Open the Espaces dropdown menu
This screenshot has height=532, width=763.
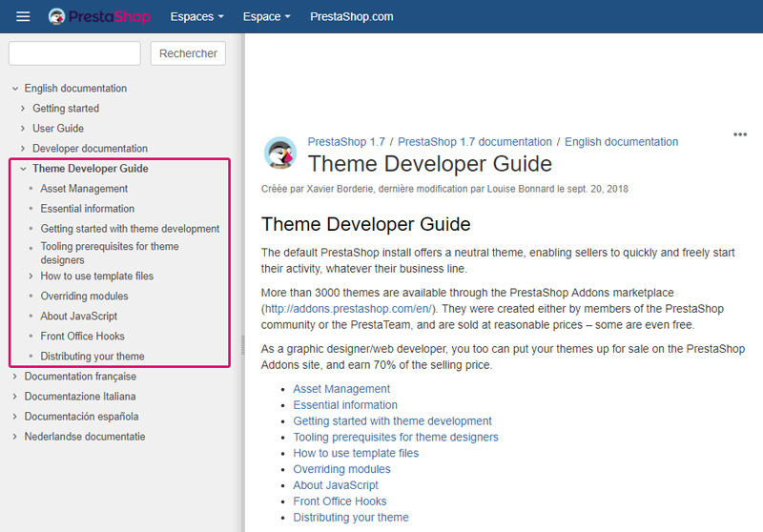197,16
